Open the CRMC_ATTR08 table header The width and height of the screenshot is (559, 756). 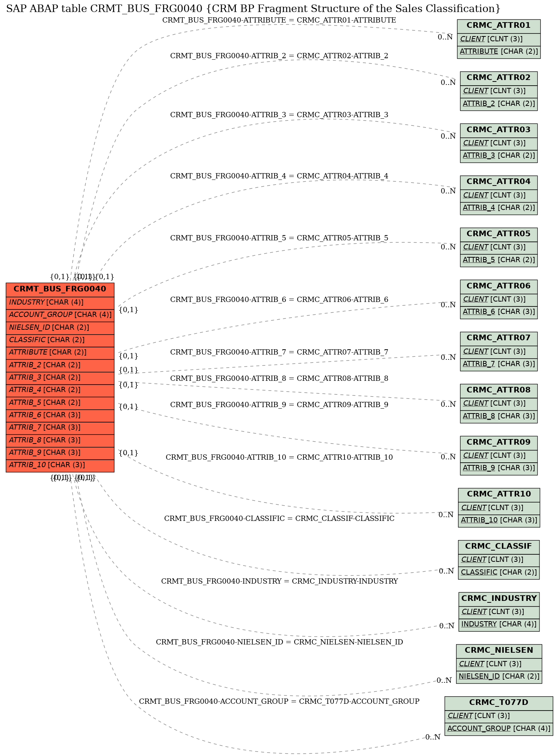(x=499, y=391)
